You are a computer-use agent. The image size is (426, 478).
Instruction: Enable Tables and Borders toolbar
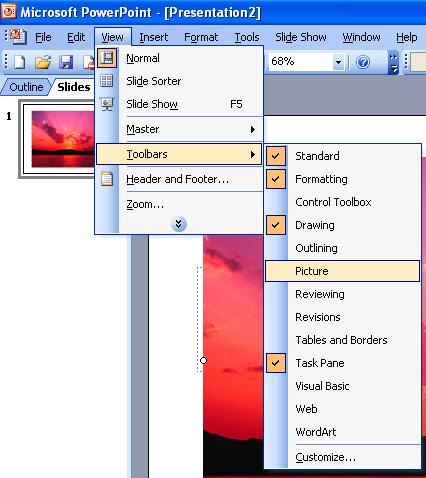point(343,340)
